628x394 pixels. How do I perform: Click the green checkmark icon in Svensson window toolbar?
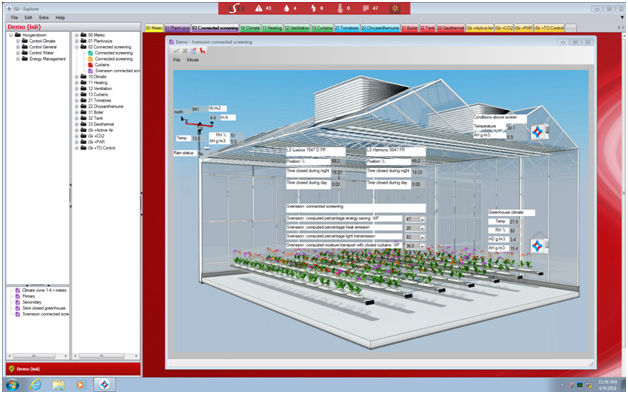[x=176, y=51]
